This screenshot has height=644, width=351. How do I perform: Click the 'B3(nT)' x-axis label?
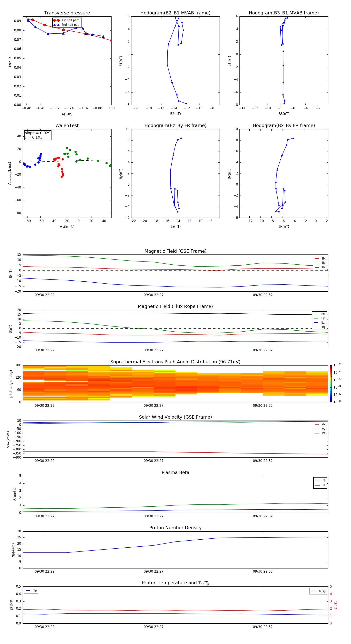click(284, 114)
